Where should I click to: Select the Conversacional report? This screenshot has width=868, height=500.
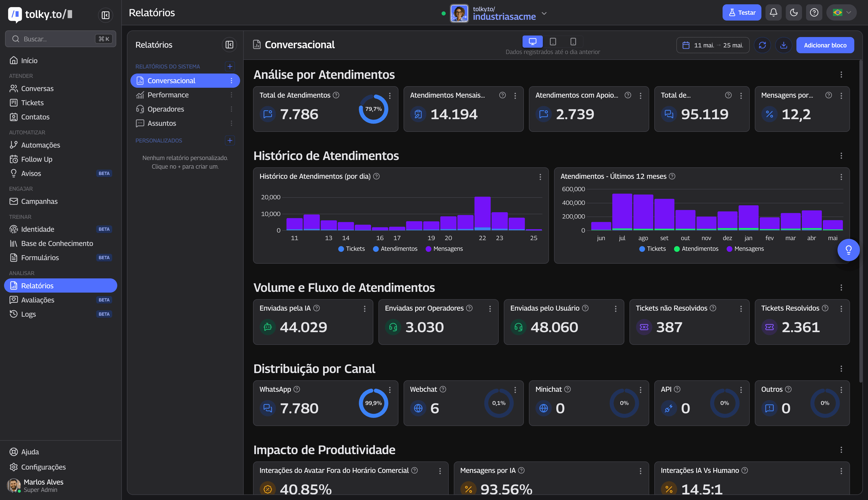(x=185, y=81)
